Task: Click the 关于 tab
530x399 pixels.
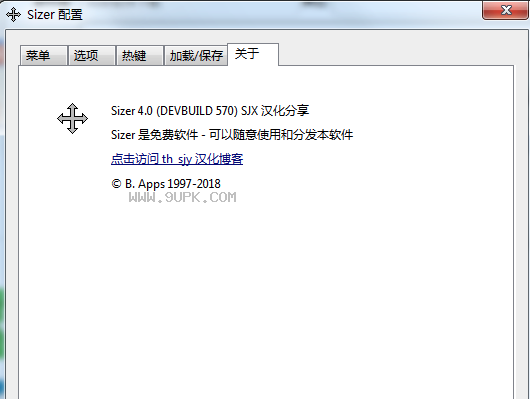Action: tap(253, 54)
